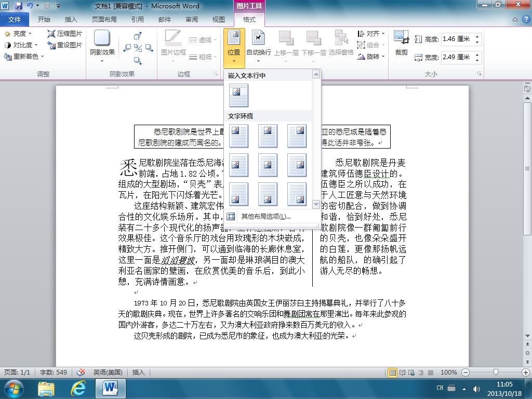The height and width of the screenshot is (399, 532).
Task: Click the Save icon in quick access toolbar
Action: point(19,6)
